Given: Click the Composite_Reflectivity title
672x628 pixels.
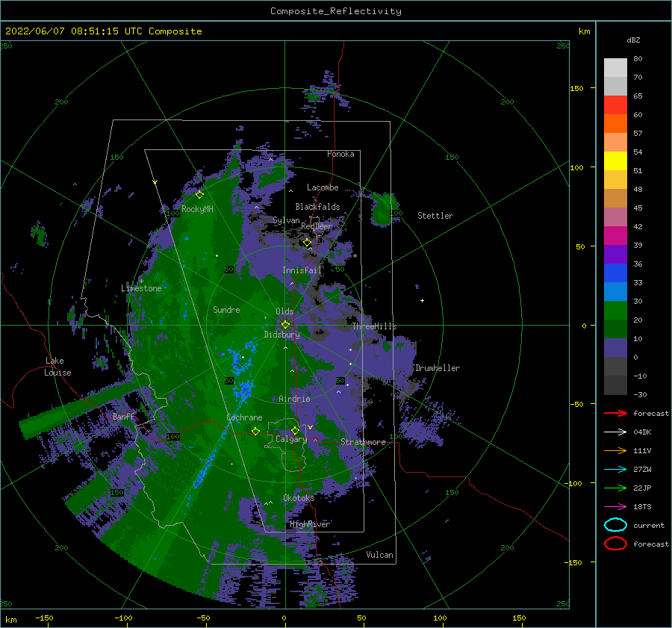Looking at the screenshot, I should pos(335,11).
